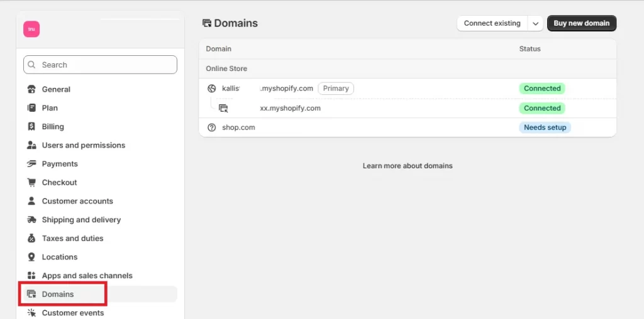Click the Status column header
The height and width of the screenshot is (319, 644).
click(x=530, y=49)
